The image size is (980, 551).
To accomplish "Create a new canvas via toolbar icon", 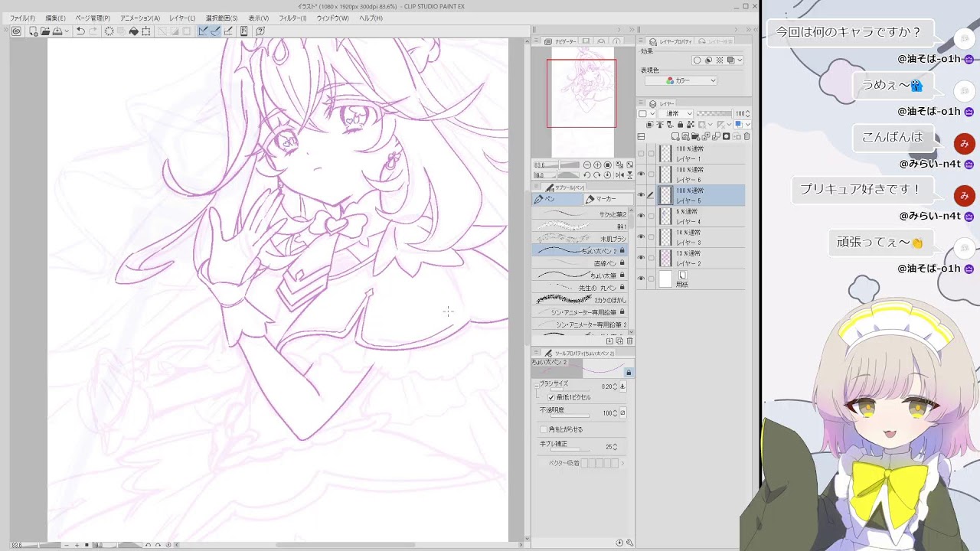I will (x=33, y=31).
